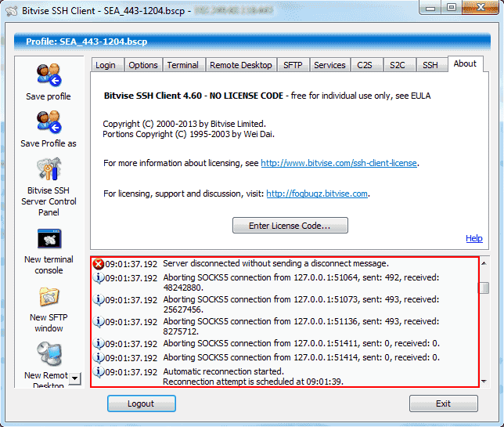Select the SFTP tab

(x=293, y=65)
